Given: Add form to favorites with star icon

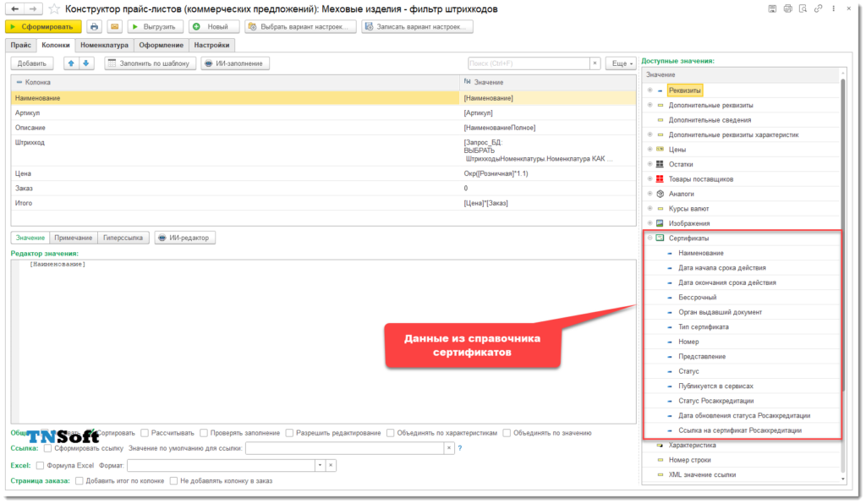Looking at the screenshot, I should click(x=53, y=8).
